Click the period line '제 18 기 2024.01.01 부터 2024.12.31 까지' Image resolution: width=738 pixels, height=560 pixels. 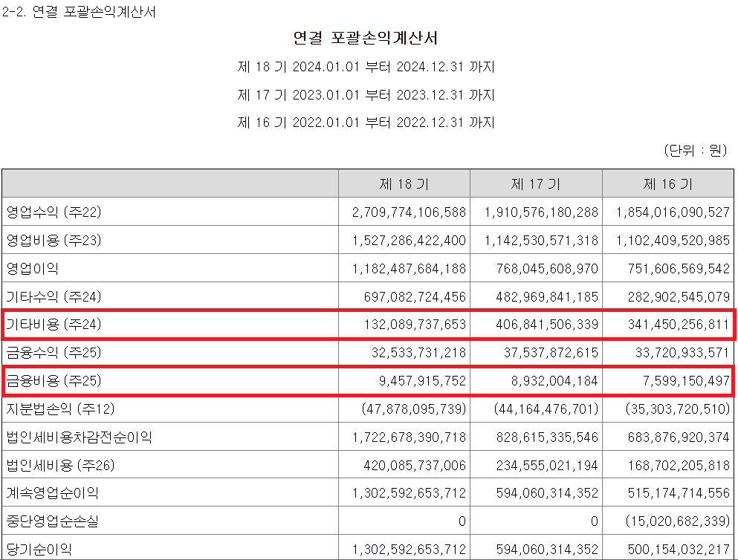point(366,67)
